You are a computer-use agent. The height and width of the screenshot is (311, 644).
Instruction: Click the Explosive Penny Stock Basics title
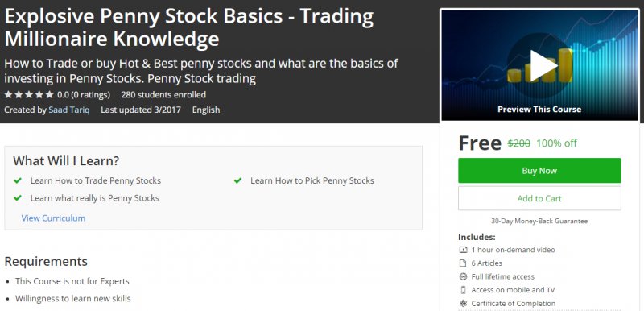tap(189, 27)
